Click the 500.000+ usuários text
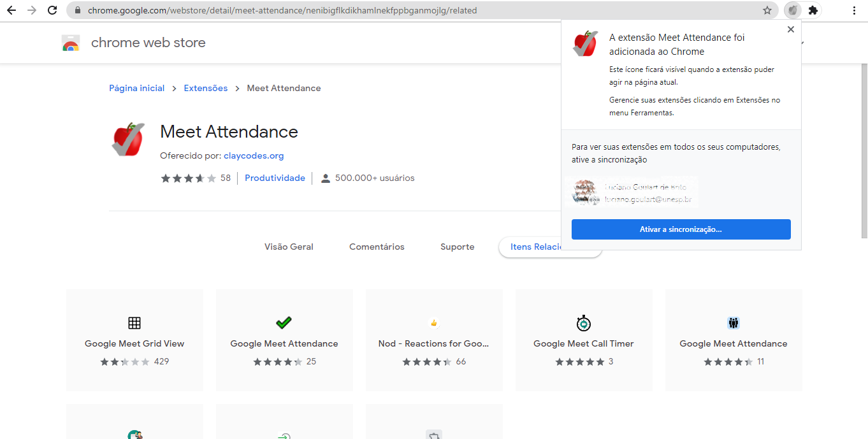The width and height of the screenshot is (868, 439). tap(375, 178)
